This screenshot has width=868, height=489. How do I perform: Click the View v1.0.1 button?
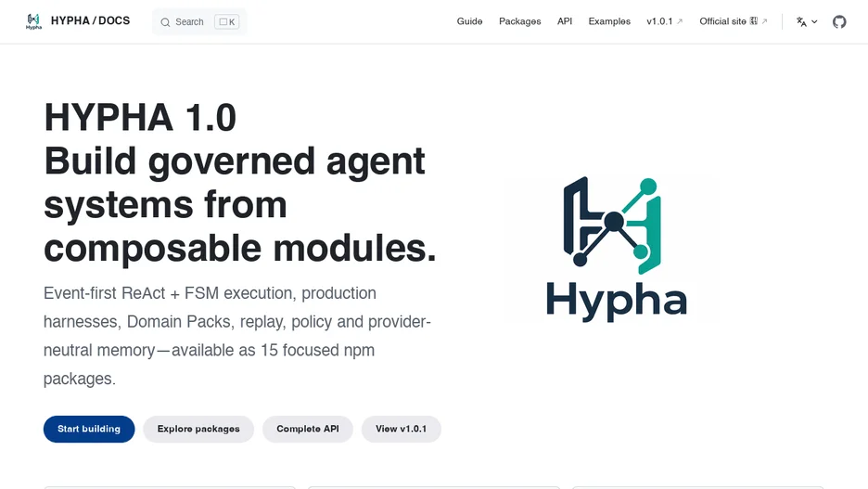coord(402,430)
